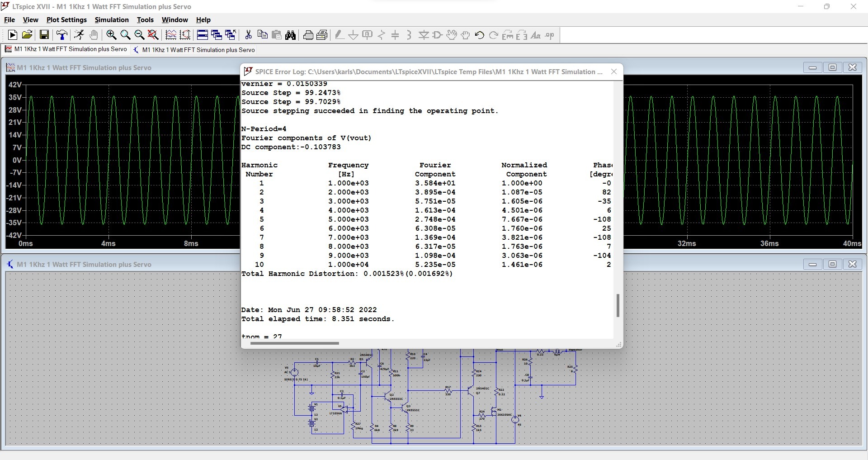
Task: Click the error log horizontal scrollbar thumb
Action: point(294,343)
